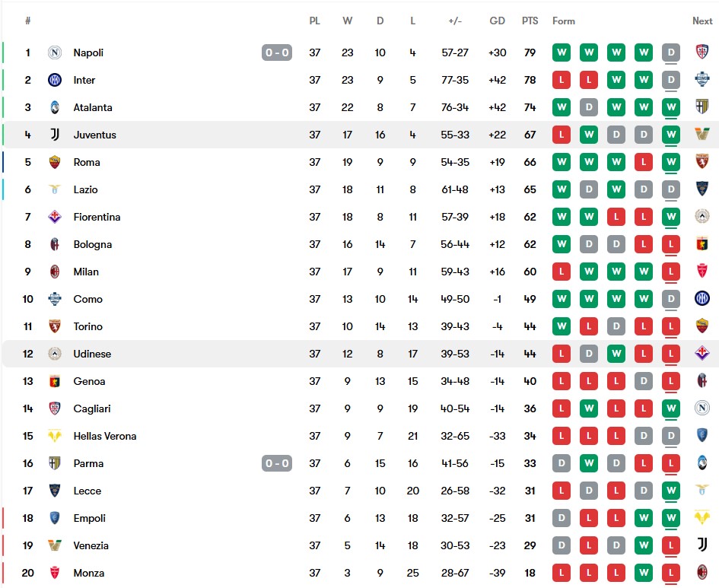Open the Hellas Verona team link

[105, 436]
